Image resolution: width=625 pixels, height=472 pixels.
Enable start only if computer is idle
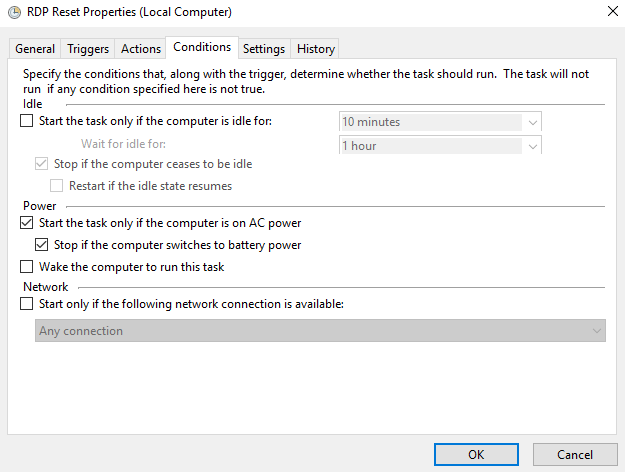tap(27, 122)
